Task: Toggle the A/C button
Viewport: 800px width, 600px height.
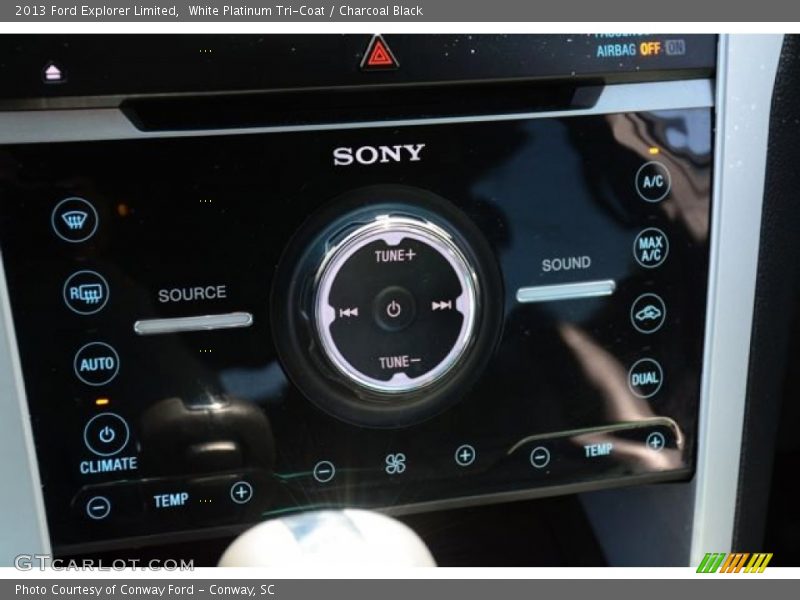Action: coord(653,182)
